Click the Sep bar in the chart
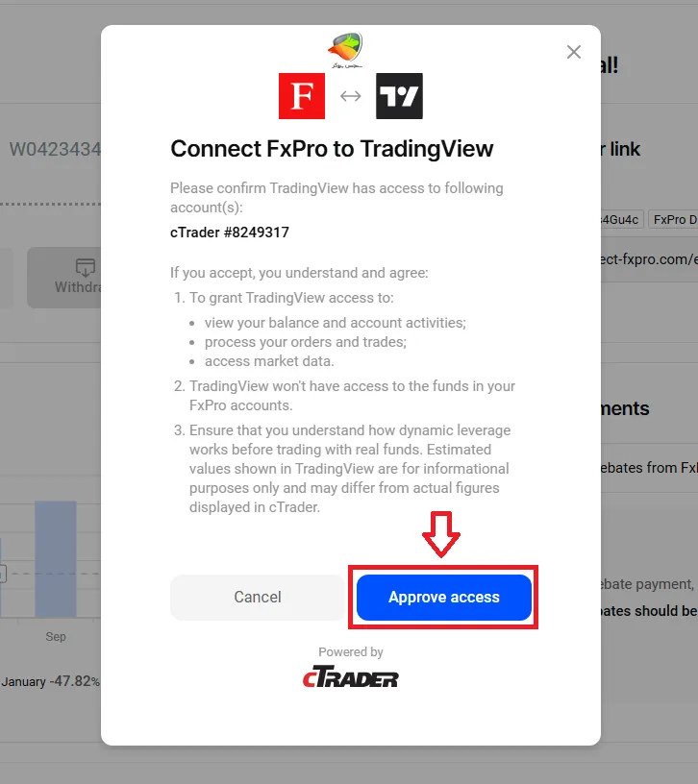Viewport: 698px width, 784px height. click(x=56, y=559)
